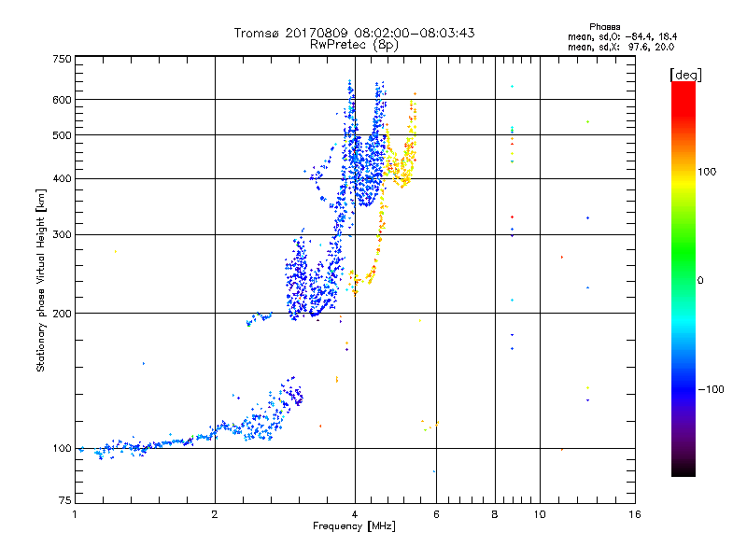Click the 'mean, sd,X: 97.6, 20.0' line
747x560 pixels.
click(621, 47)
